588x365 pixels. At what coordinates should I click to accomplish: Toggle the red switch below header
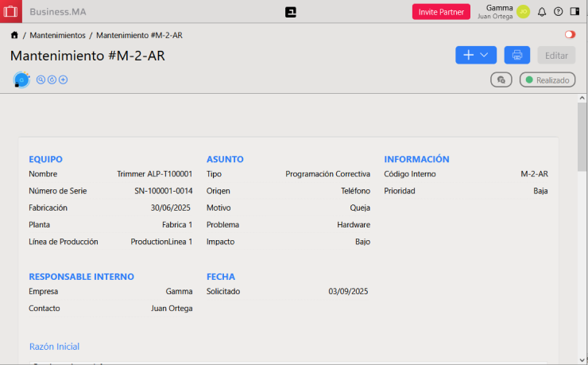[570, 35]
